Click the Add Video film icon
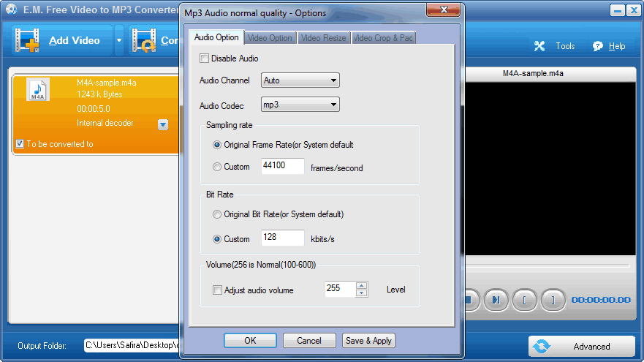The width and height of the screenshot is (644, 362). [27, 40]
